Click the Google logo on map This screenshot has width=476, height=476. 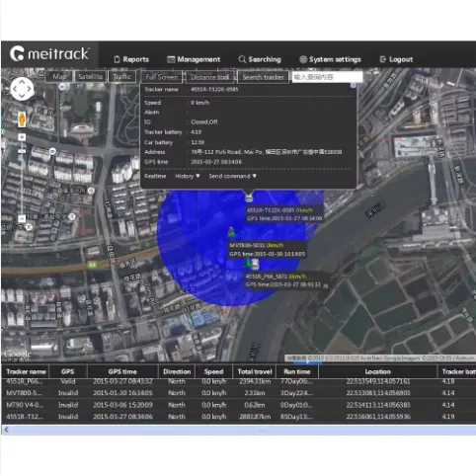pos(18,355)
